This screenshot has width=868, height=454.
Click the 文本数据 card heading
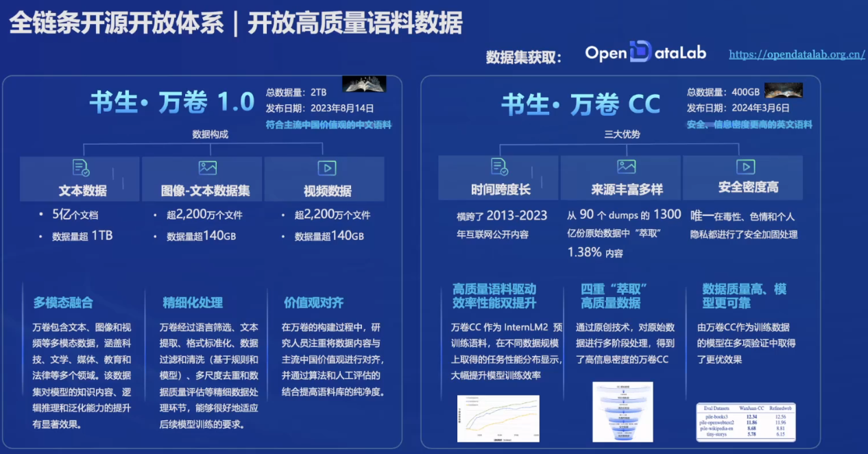tap(82, 191)
